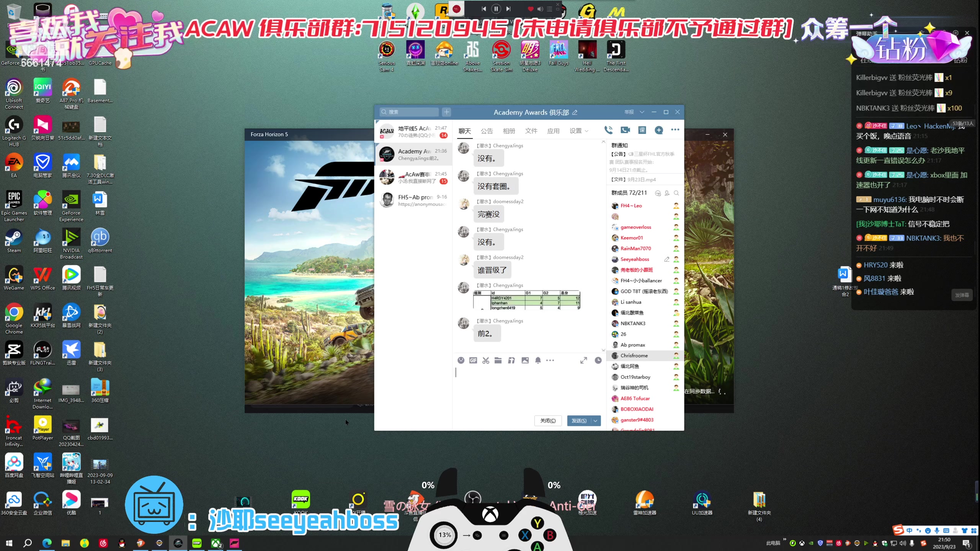The image size is (980, 551).
Task: Open the 【文件】9月23日.mp4 notice
Action: (634, 179)
